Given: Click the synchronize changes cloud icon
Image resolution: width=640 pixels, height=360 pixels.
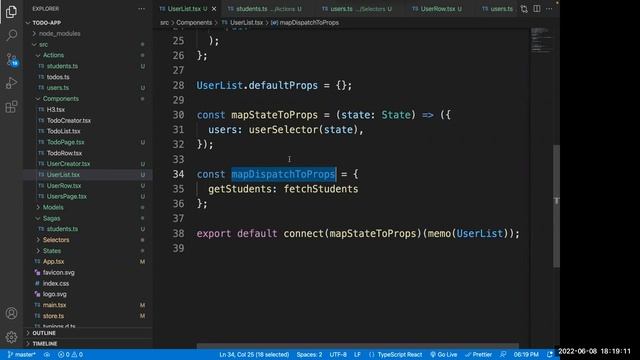Looking at the screenshot, I should point(47,354).
